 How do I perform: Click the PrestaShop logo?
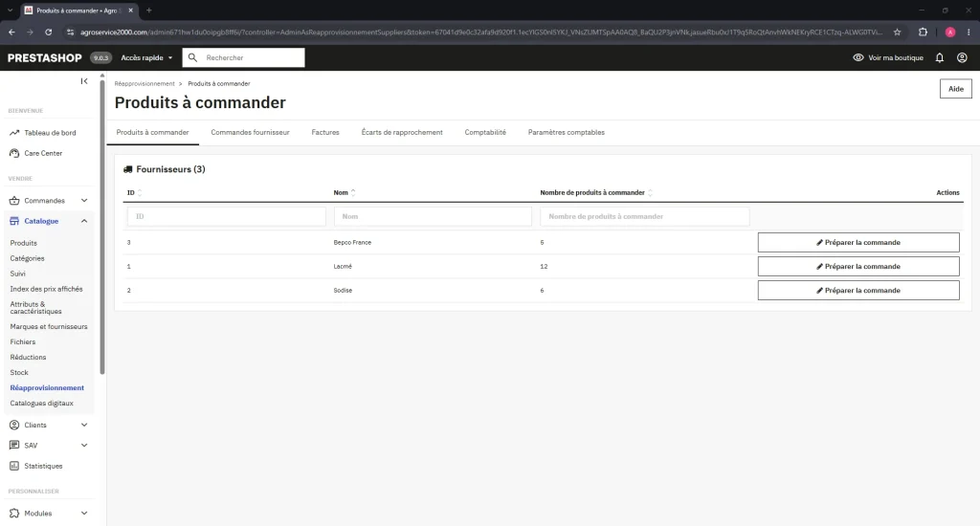44,57
